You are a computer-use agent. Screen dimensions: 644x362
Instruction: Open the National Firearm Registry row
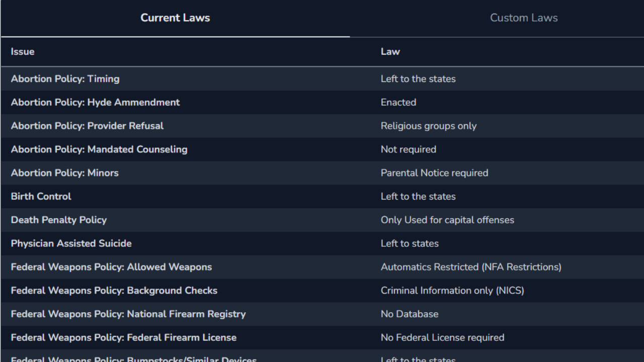(x=128, y=314)
